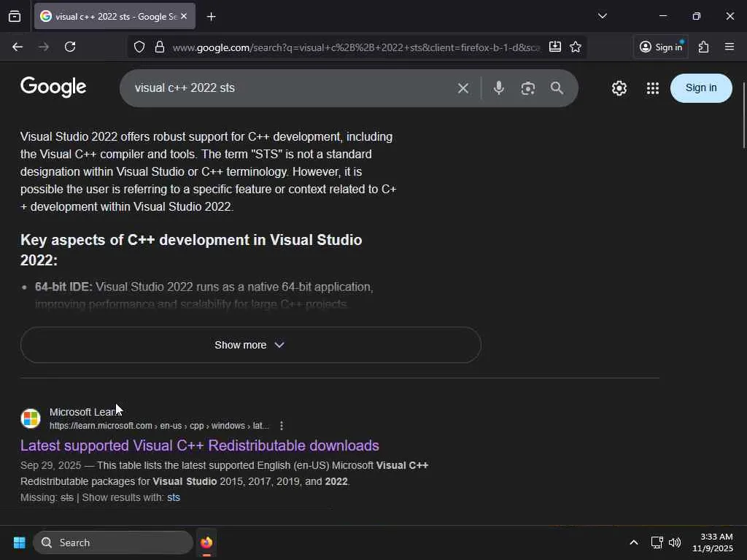The image size is (747, 560).
Task: Click the forward navigation arrow
Action: click(43, 47)
